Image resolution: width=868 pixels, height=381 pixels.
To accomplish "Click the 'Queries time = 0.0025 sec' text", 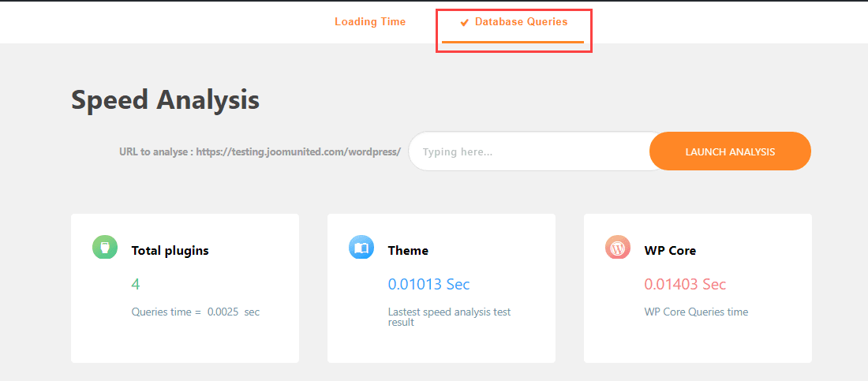I will (x=196, y=312).
